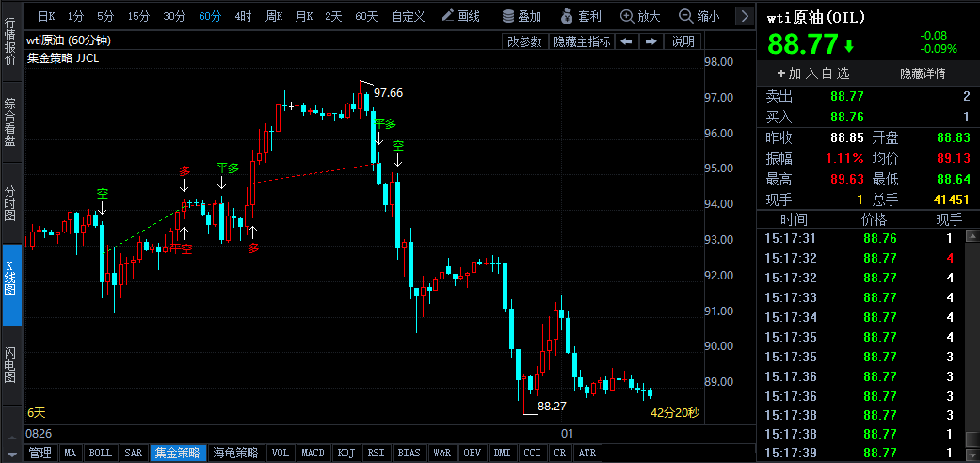The image size is (980, 463).
Task: Click the 88.27 low price label
Action: point(552,407)
